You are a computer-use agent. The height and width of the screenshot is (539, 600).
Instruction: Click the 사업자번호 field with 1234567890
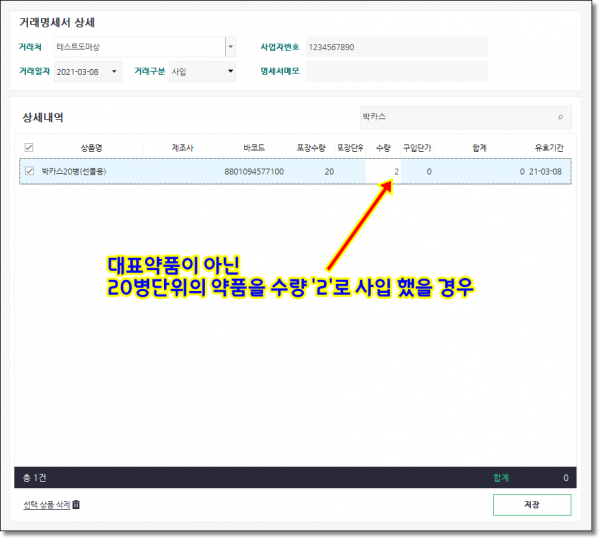click(x=396, y=47)
